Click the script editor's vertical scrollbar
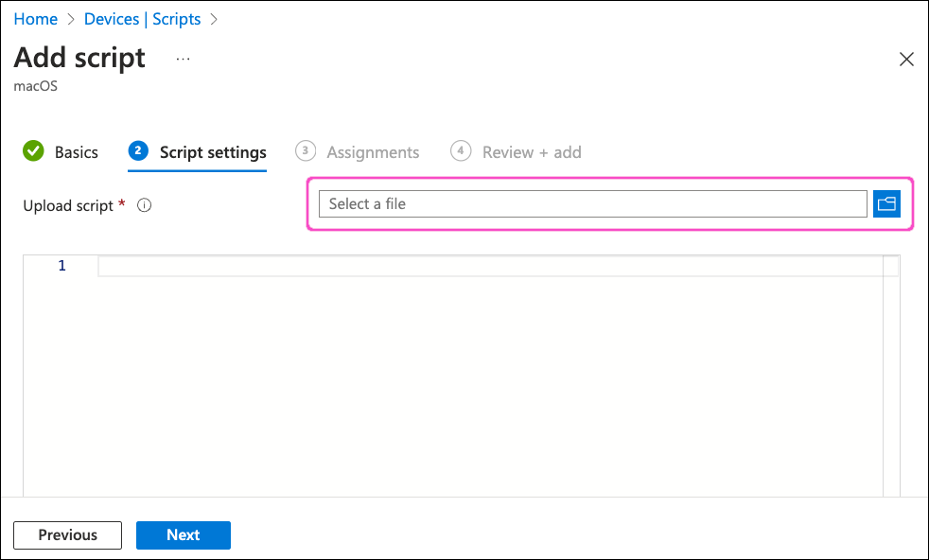Viewport: 929px width, 560px height. 890,378
